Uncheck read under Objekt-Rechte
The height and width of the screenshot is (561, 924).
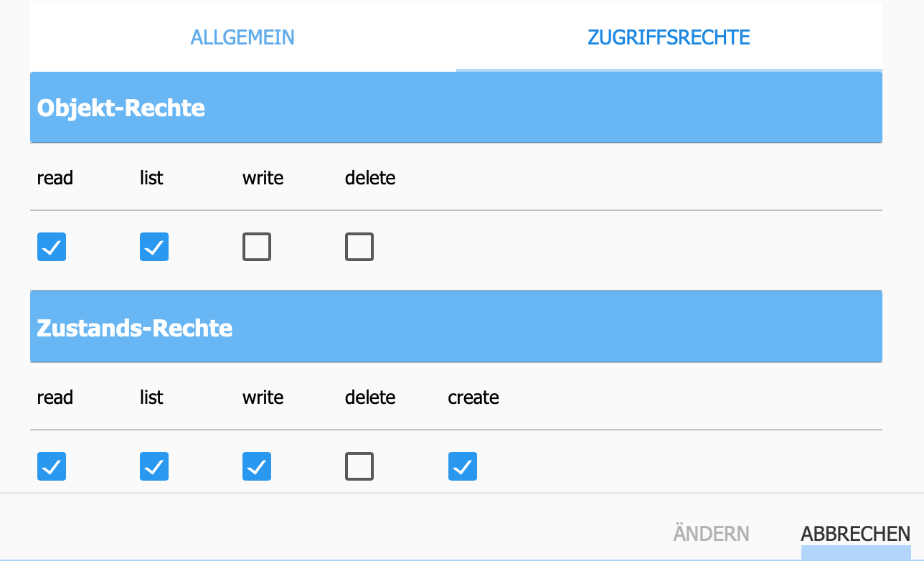click(52, 247)
